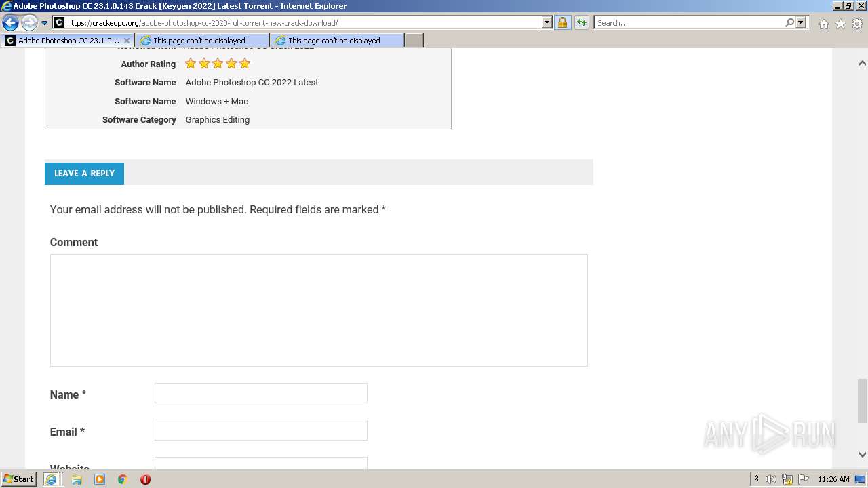Viewport: 868px width, 488px height.
Task: Open the Home page icon
Action: tap(823, 24)
